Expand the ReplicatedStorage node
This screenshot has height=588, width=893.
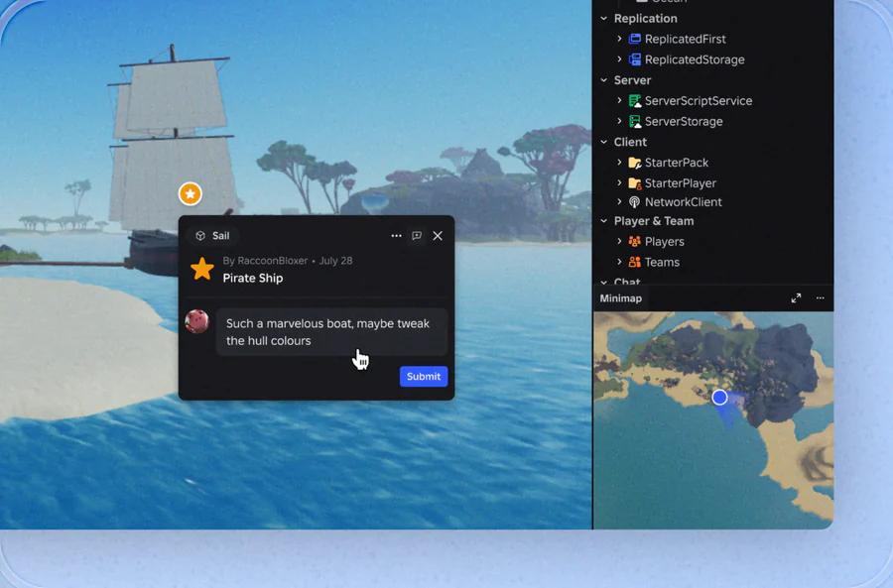point(619,59)
